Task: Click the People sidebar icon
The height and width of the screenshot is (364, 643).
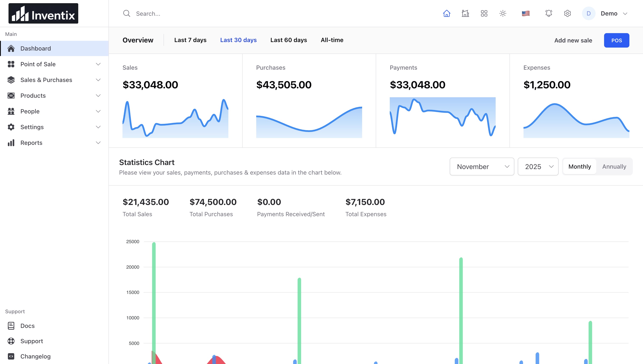Action: click(11, 111)
